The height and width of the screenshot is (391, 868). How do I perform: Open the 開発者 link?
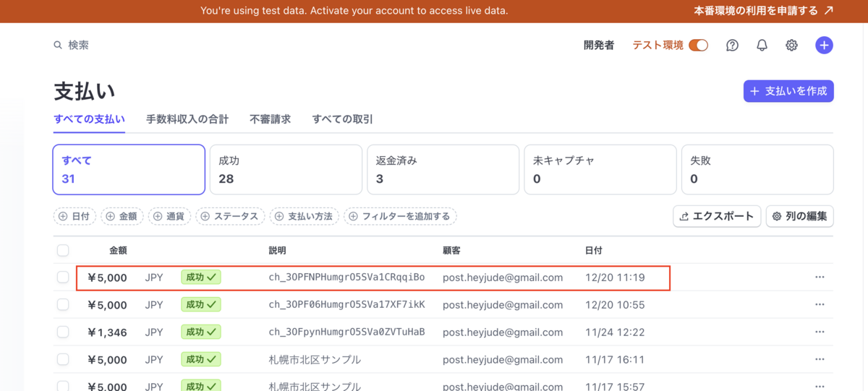point(599,45)
